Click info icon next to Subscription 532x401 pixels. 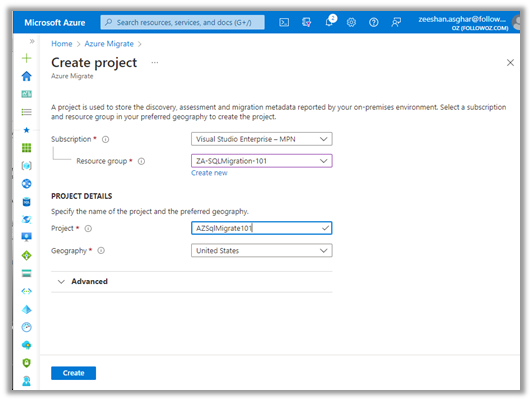tap(106, 139)
